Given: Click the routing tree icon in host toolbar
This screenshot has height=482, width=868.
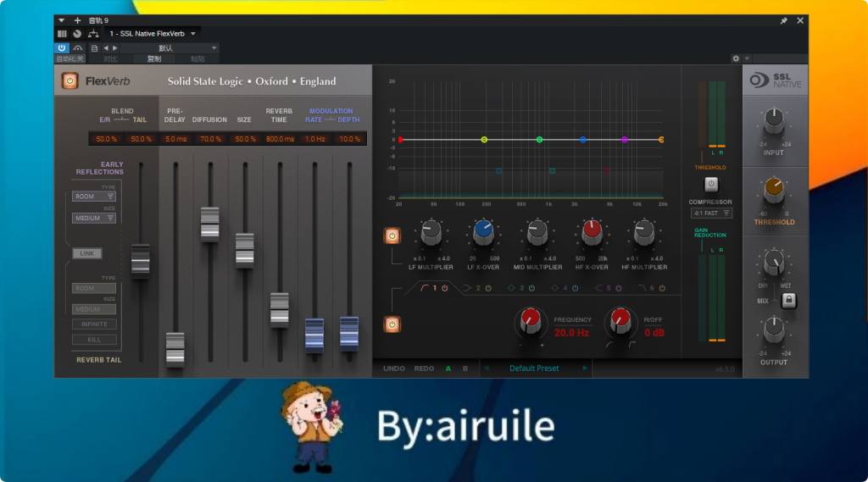Looking at the screenshot, I should [x=93, y=34].
